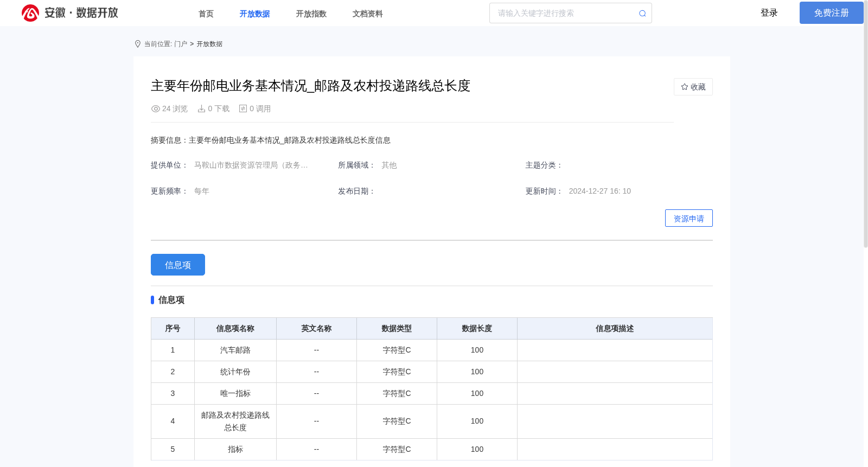
Task: Click the 指标 cell in row 5
Action: (x=235, y=449)
